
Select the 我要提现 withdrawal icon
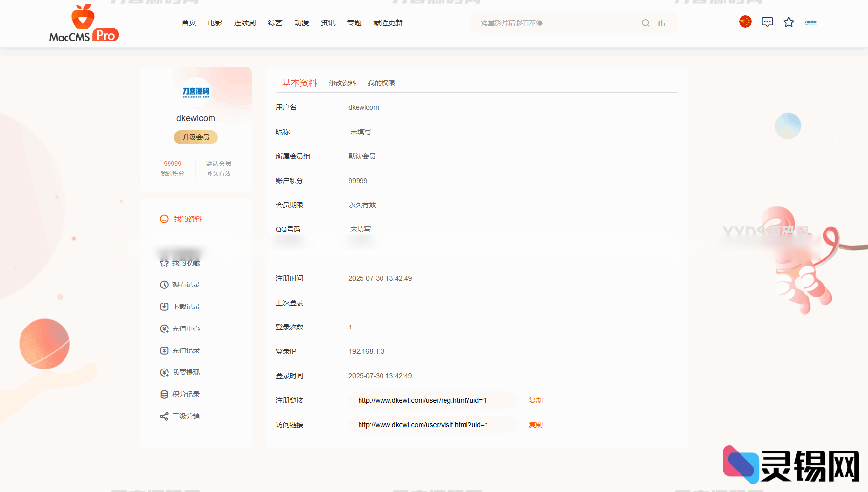(164, 372)
